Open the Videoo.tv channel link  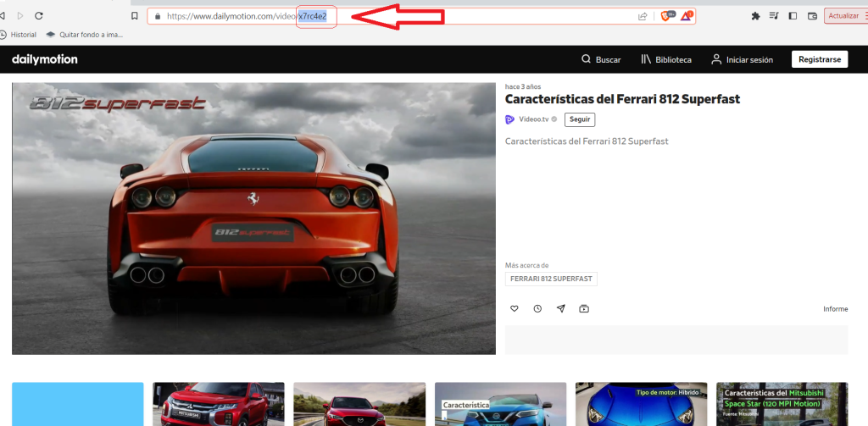click(534, 119)
